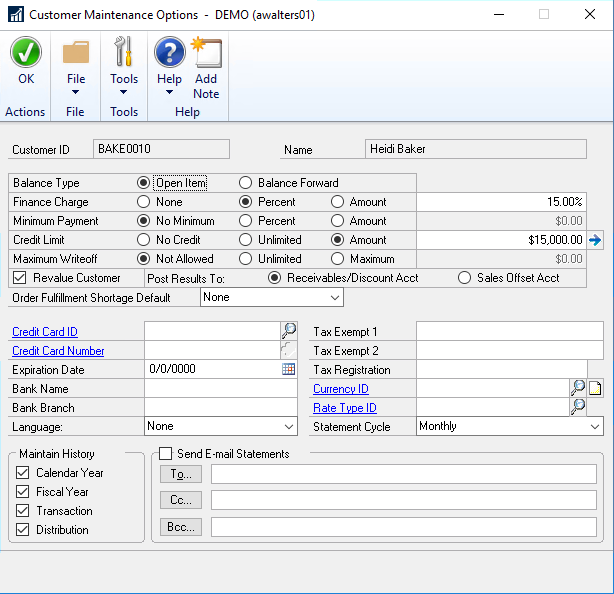Click the Rate Type ID lookup magnifier
Image resolution: width=614 pixels, height=594 pixels.
[x=577, y=407]
